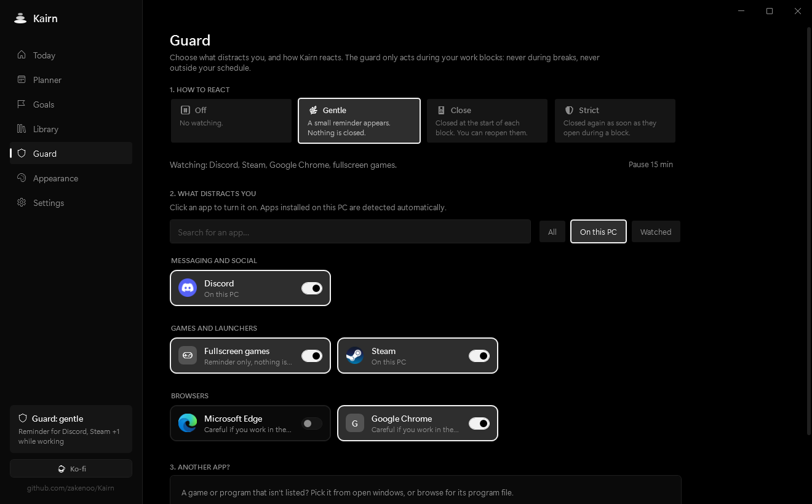This screenshot has height=504, width=812.
Task: Click the Search for an app field
Action: pos(350,232)
